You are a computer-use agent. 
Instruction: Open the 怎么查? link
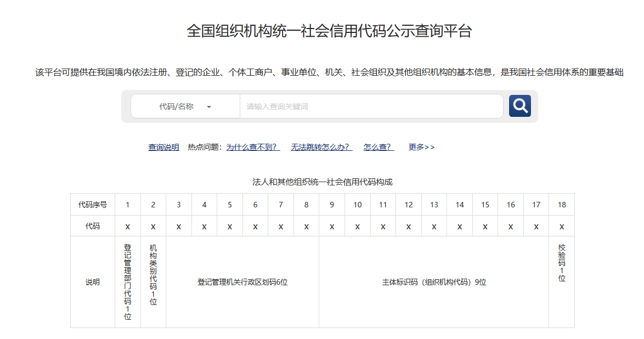(379, 147)
